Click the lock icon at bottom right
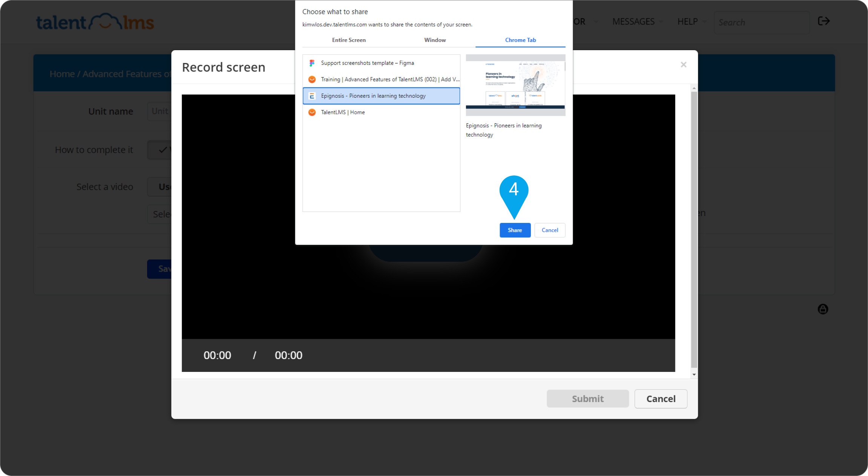 [x=823, y=309]
